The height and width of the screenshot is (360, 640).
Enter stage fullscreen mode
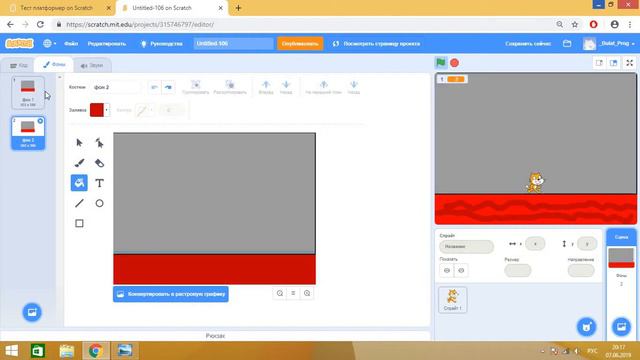click(629, 63)
